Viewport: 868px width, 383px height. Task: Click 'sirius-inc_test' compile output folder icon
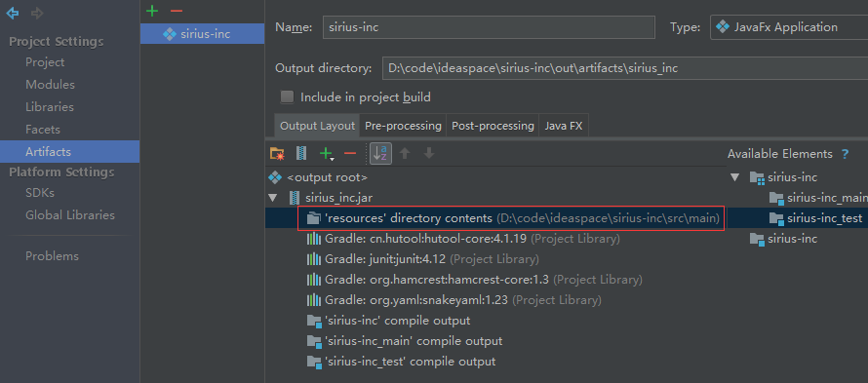[314, 362]
